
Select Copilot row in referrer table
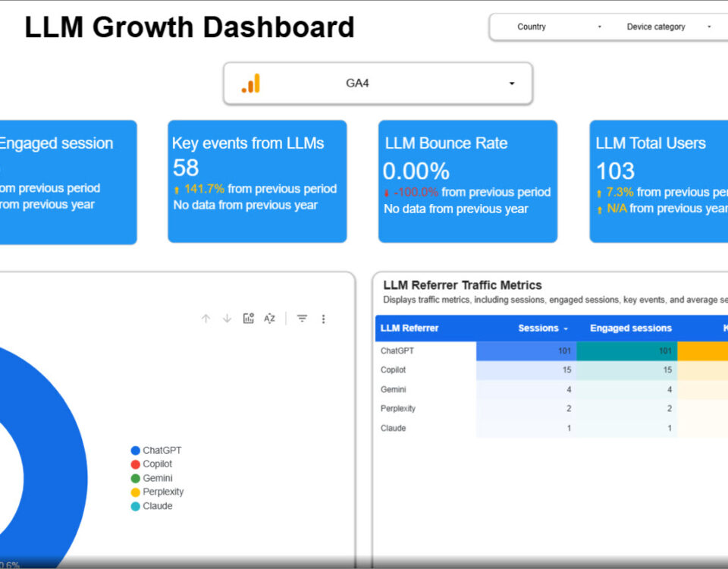(x=551, y=370)
